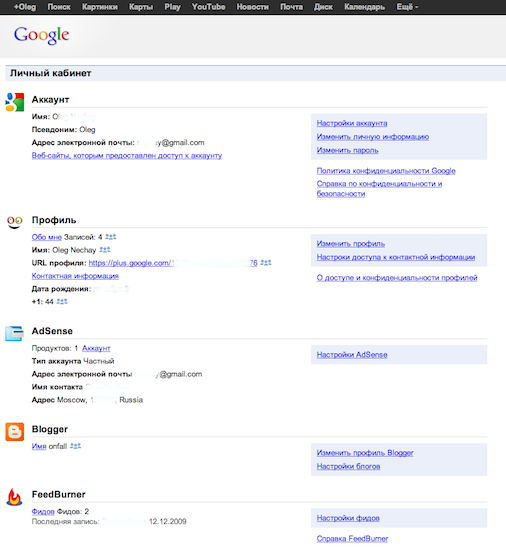506x550 pixels.
Task: Open AdSense Аккаунт link
Action: 96,348
